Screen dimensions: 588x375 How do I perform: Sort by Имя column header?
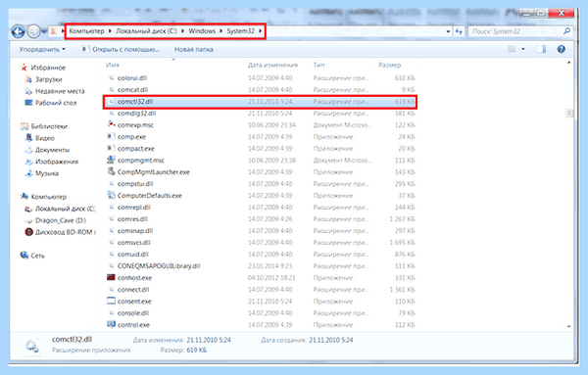pyautogui.click(x=113, y=65)
